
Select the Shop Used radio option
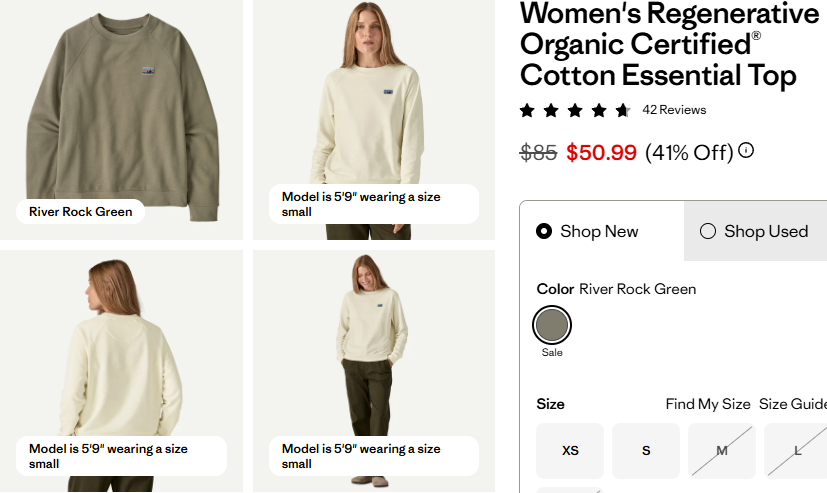click(708, 231)
